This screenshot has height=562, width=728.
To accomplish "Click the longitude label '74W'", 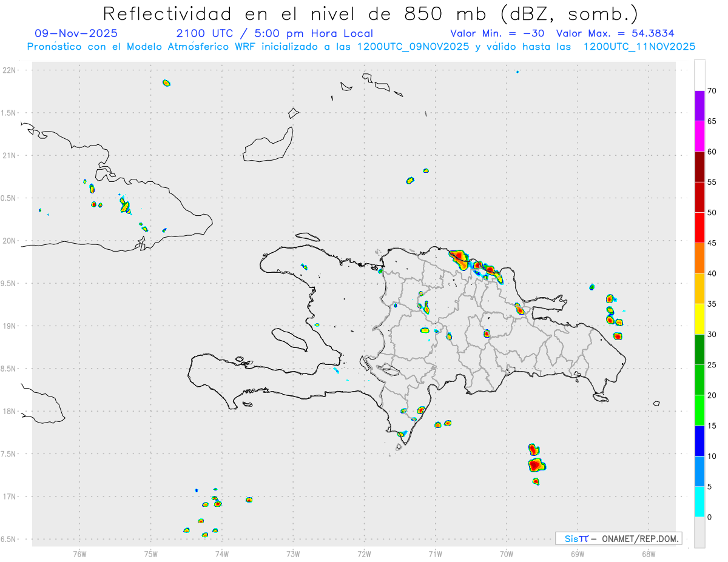I will tap(221, 554).
